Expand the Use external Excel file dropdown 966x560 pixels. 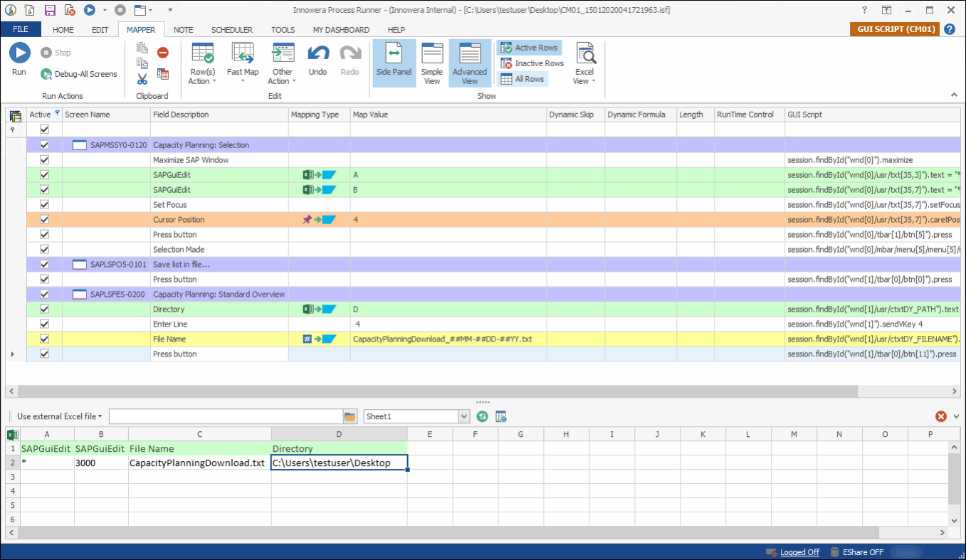click(60, 416)
